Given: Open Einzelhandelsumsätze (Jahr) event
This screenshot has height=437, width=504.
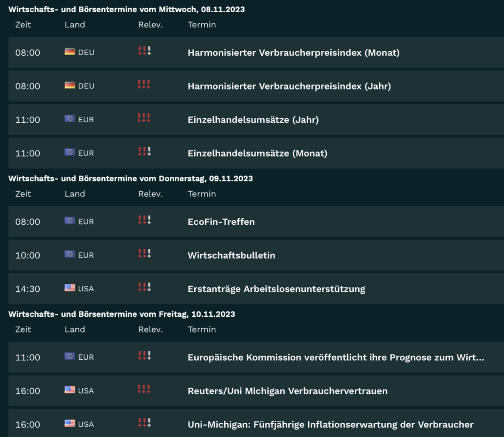Looking at the screenshot, I should coord(253,120).
